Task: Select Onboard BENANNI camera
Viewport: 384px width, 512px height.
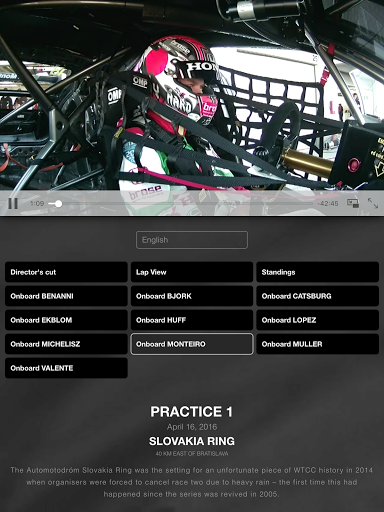Action: click(x=66, y=296)
